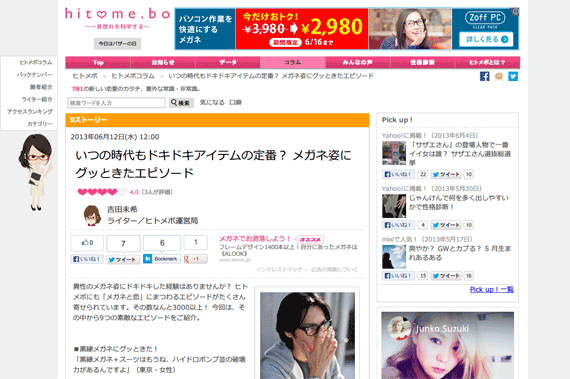Open the みんなの声 navigation tab
The height and width of the screenshot is (379, 570).
click(x=358, y=63)
